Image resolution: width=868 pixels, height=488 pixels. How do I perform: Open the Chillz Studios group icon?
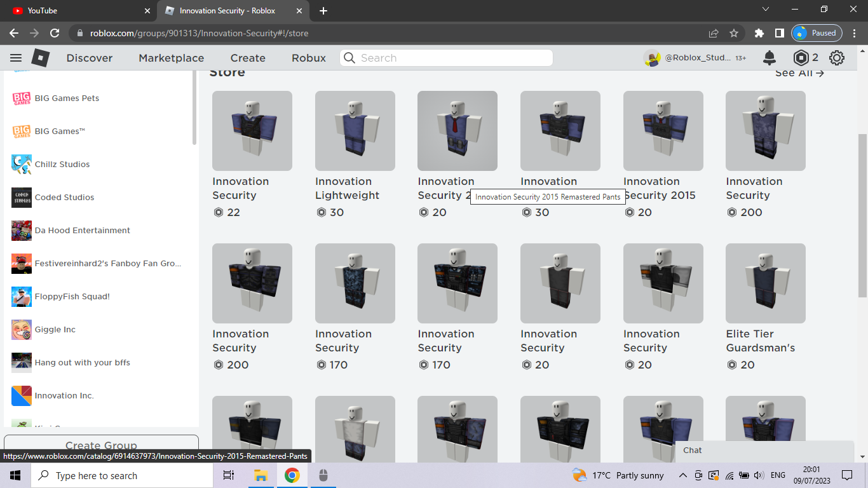22,164
